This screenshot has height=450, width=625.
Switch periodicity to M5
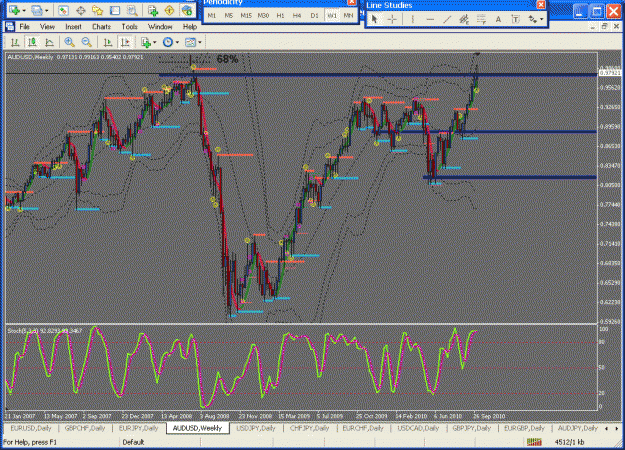(x=229, y=16)
